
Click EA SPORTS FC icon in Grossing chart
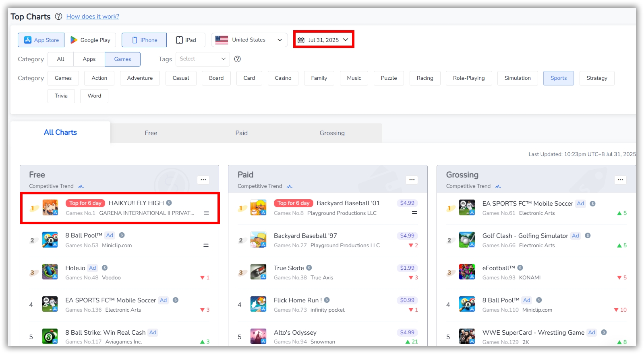[x=467, y=208]
